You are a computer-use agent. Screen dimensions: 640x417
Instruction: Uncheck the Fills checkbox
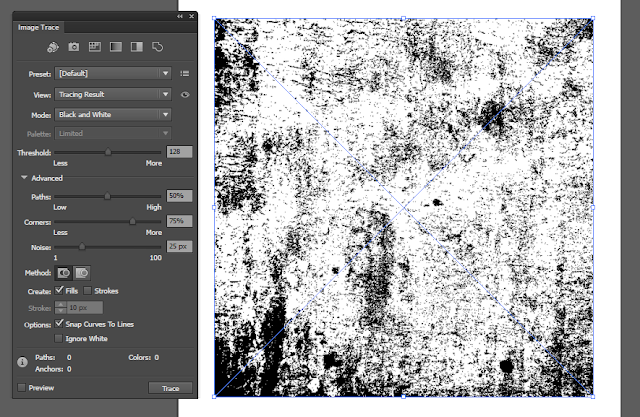(59, 291)
